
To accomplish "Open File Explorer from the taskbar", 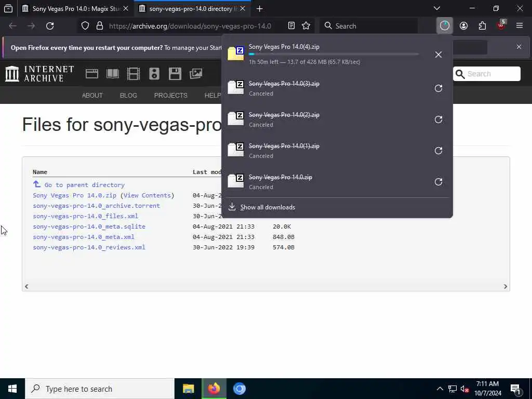I will tap(188, 389).
